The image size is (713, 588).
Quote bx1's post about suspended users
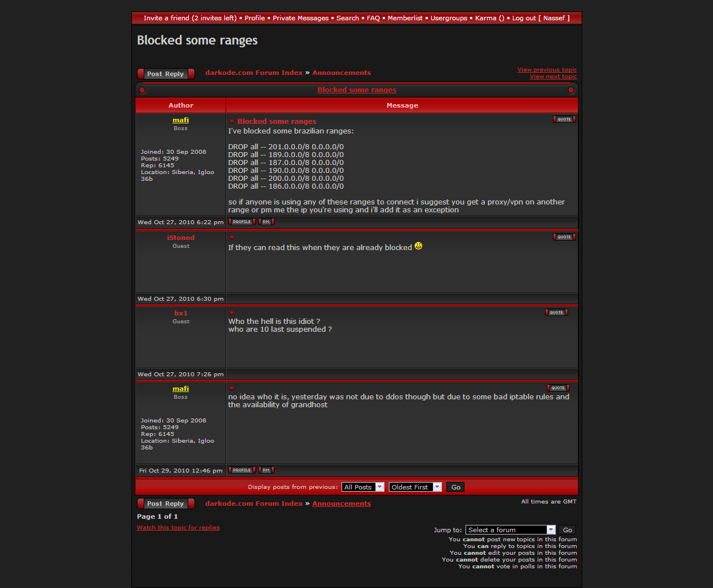coord(556,313)
